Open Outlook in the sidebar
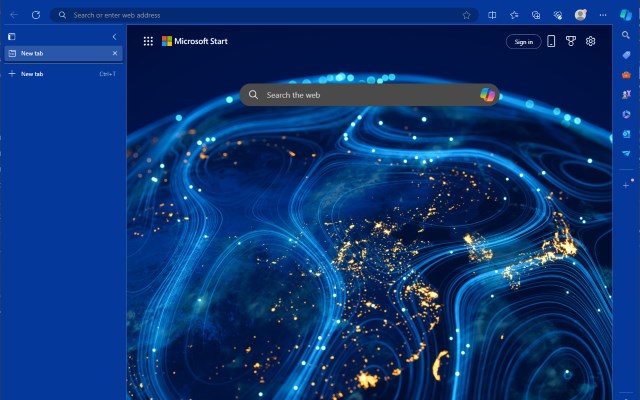 [626, 134]
